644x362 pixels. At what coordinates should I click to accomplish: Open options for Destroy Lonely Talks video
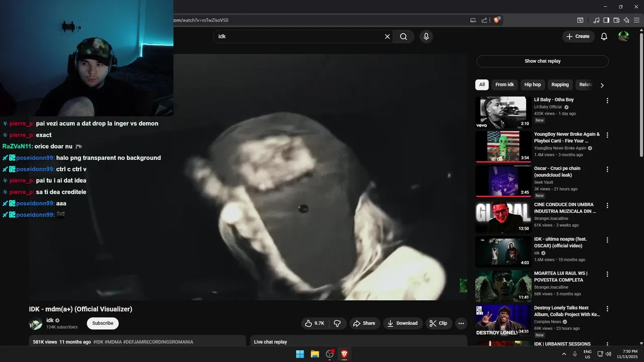coord(607,309)
